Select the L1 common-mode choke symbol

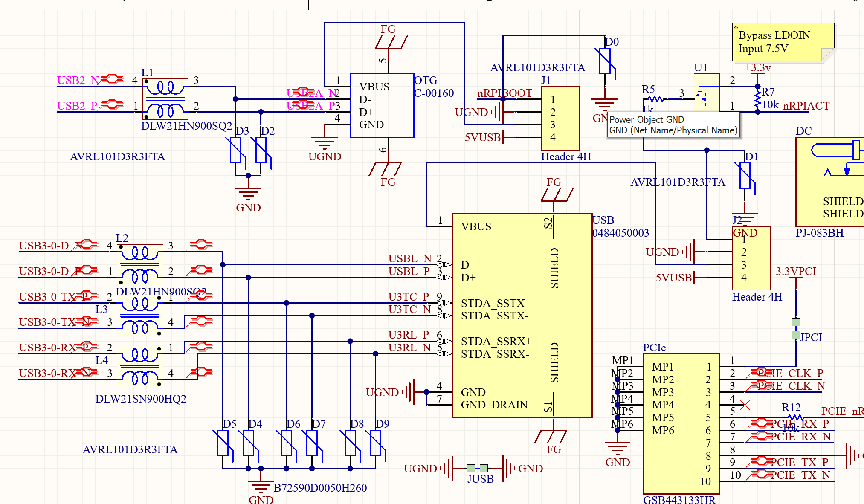click(165, 99)
